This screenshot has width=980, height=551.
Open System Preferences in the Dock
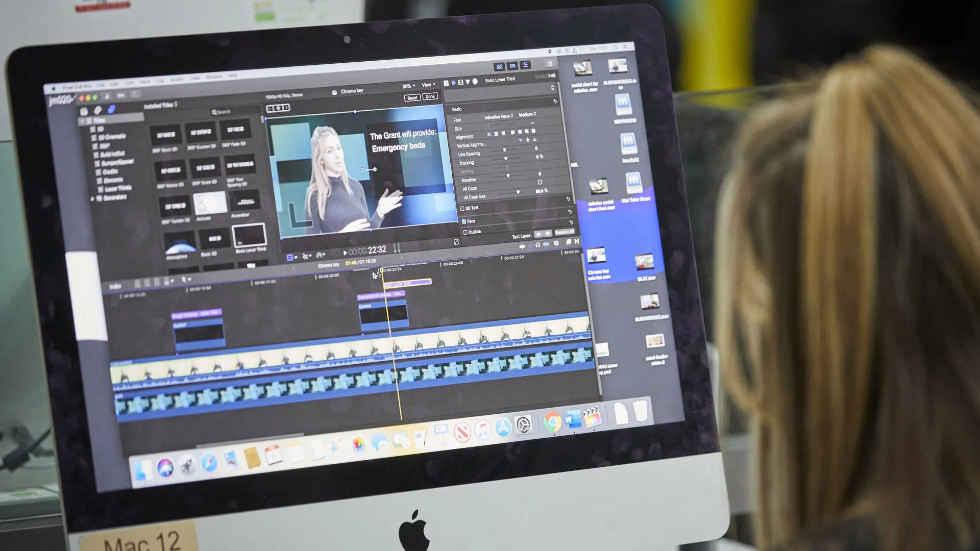point(524,424)
